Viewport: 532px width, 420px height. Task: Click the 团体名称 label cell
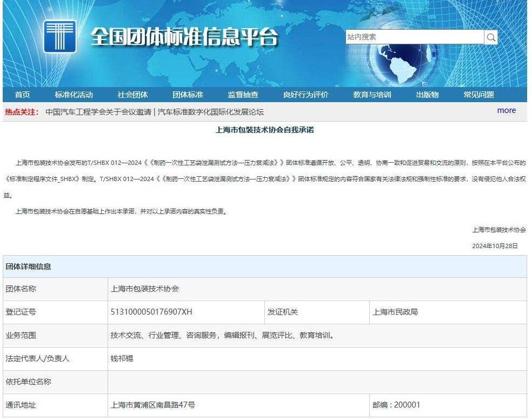point(55,289)
